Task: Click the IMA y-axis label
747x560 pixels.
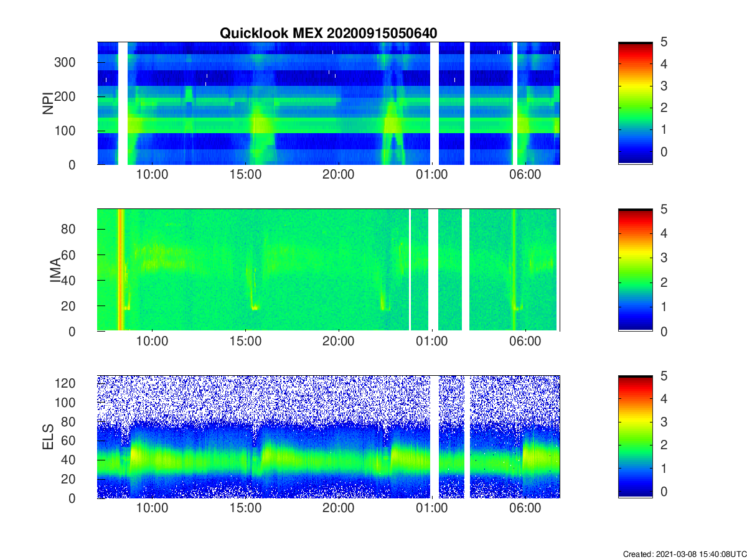Action: [55, 270]
